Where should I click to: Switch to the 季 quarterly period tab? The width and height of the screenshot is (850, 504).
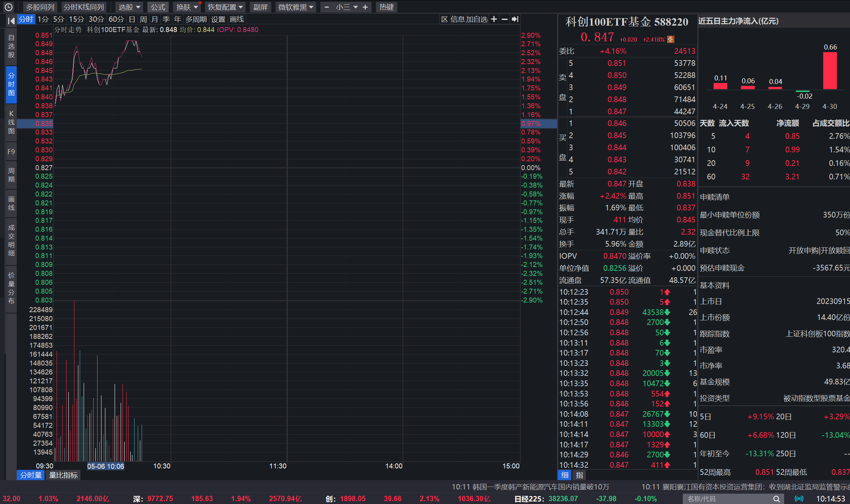click(166, 19)
